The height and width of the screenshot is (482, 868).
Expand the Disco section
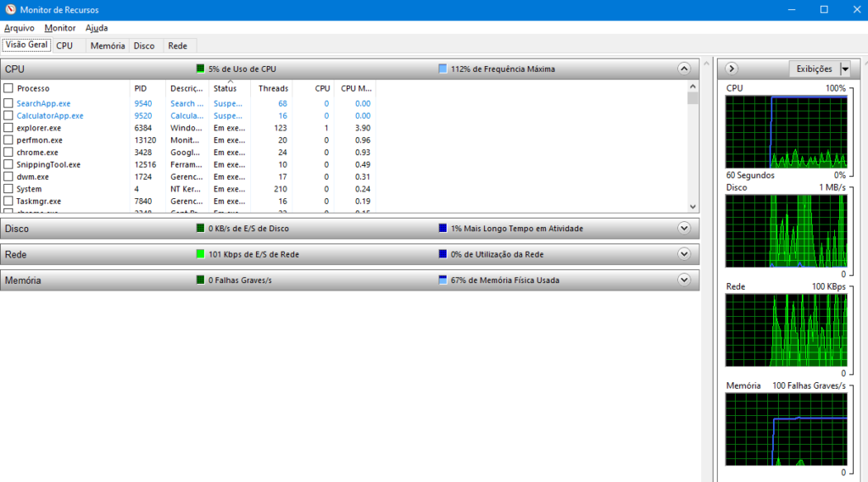click(684, 228)
